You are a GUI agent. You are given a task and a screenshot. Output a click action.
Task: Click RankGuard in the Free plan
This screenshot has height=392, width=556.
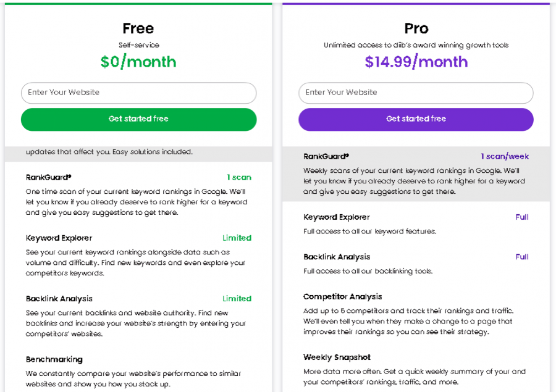click(48, 177)
